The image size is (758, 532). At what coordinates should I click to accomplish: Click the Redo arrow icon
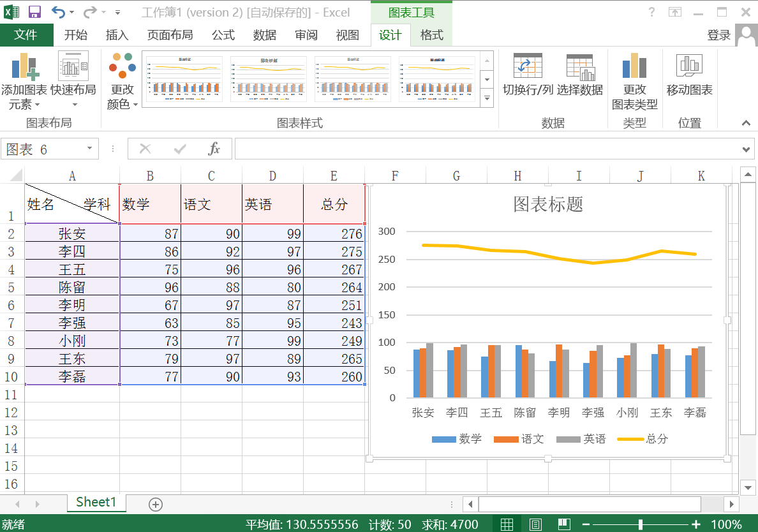click(x=90, y=12)
